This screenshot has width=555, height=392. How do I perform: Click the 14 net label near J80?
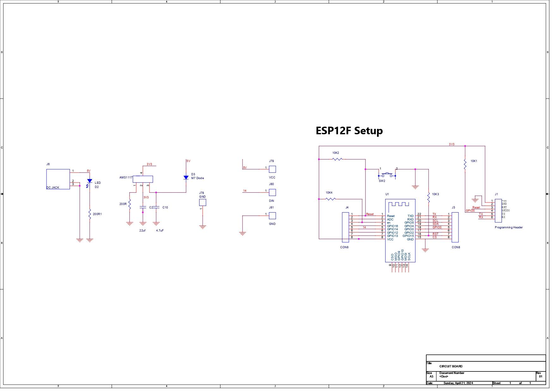244,191
